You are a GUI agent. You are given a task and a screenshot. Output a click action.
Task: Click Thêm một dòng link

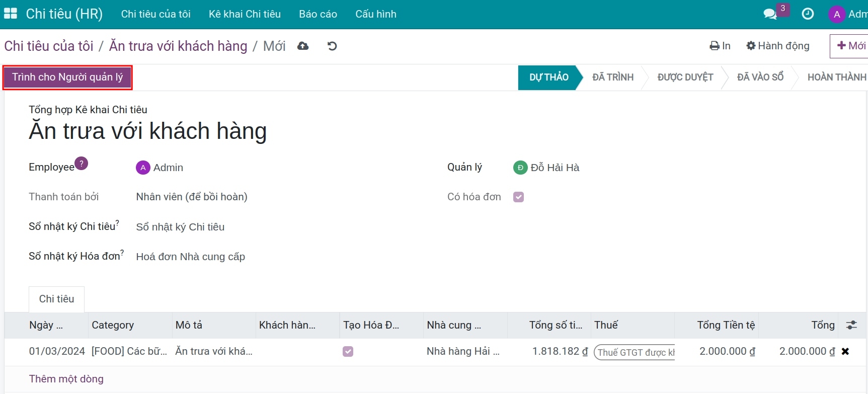(x=66, y=379)
